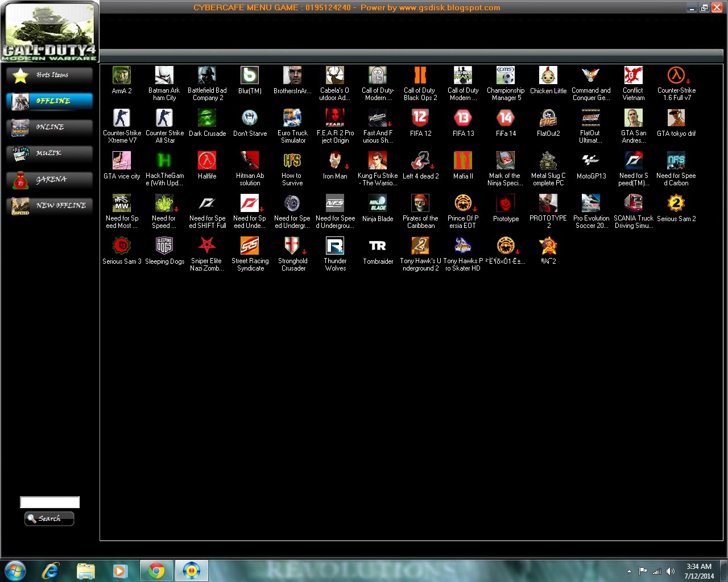Open Counter-Strike Xtreme V7 icon
Image resolution: width=728 pixels, height=582 pixels.
[122, 118]
